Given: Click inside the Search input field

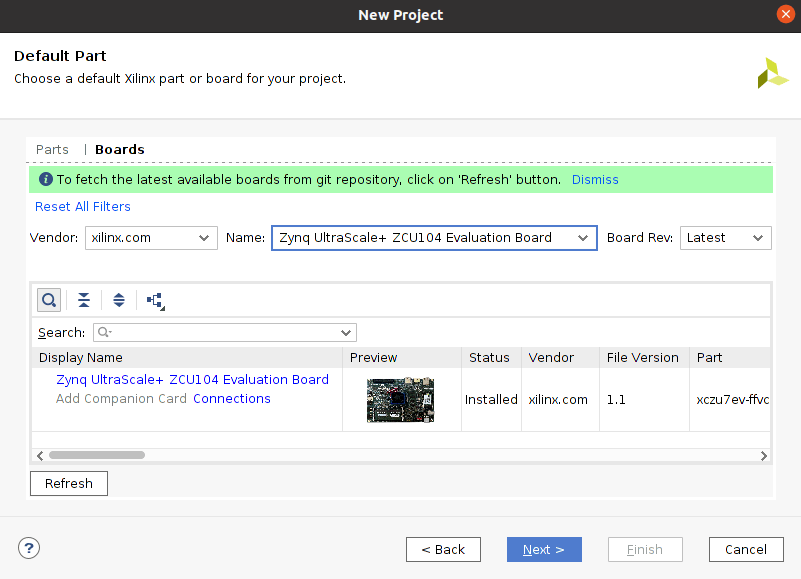Looking at the screenshot, I should (x=225, y=333).
